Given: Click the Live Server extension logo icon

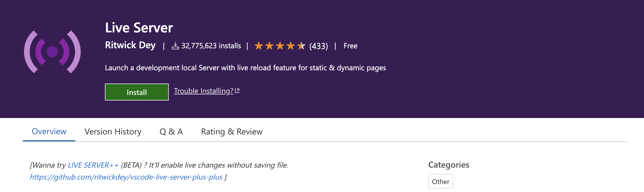Looking at the screenshot, I should 52,52.
